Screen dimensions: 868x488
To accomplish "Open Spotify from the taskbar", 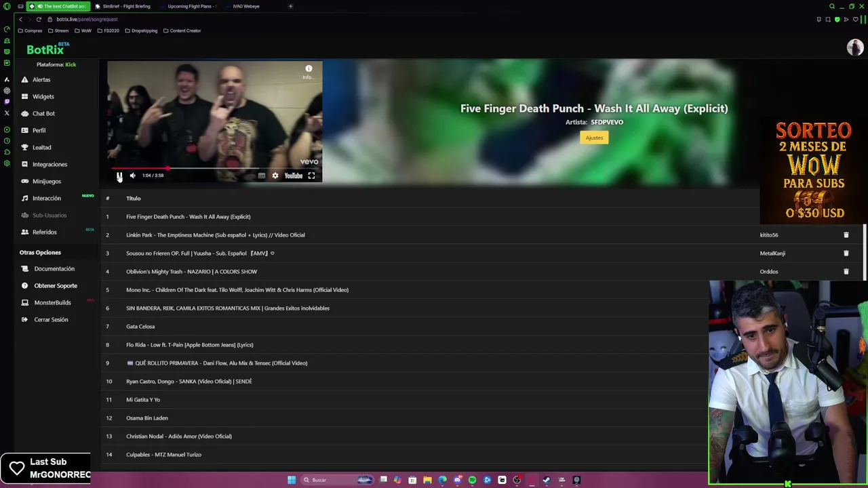I will coord(472,480).
